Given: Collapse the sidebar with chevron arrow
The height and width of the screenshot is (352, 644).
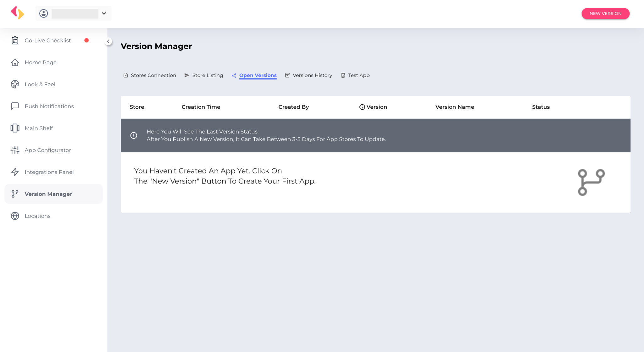Looking at the screenshot, I should (x=108, y=41).
